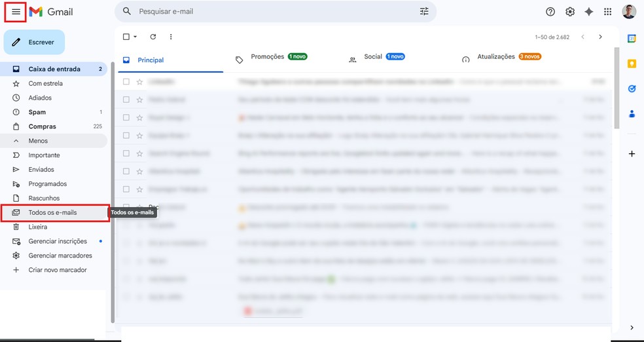Open the Google account avatar
Screen dimensions: 644x342
click(629, 12)
